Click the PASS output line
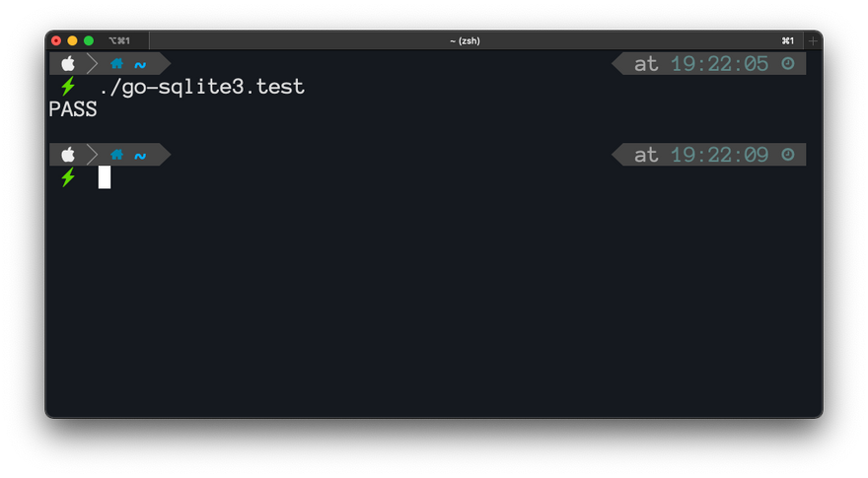The image size is (868, 478). (73, 109)
